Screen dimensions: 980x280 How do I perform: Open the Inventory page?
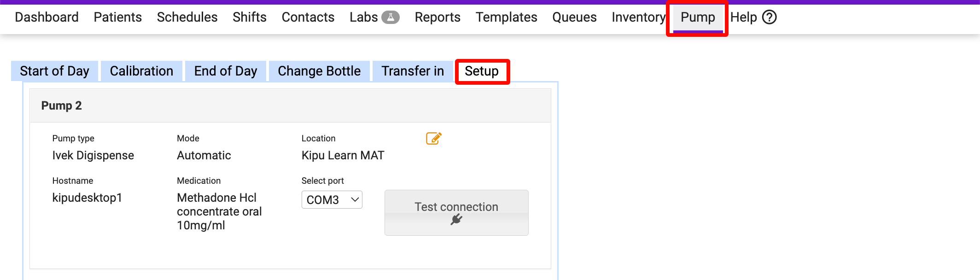(638, 17)
